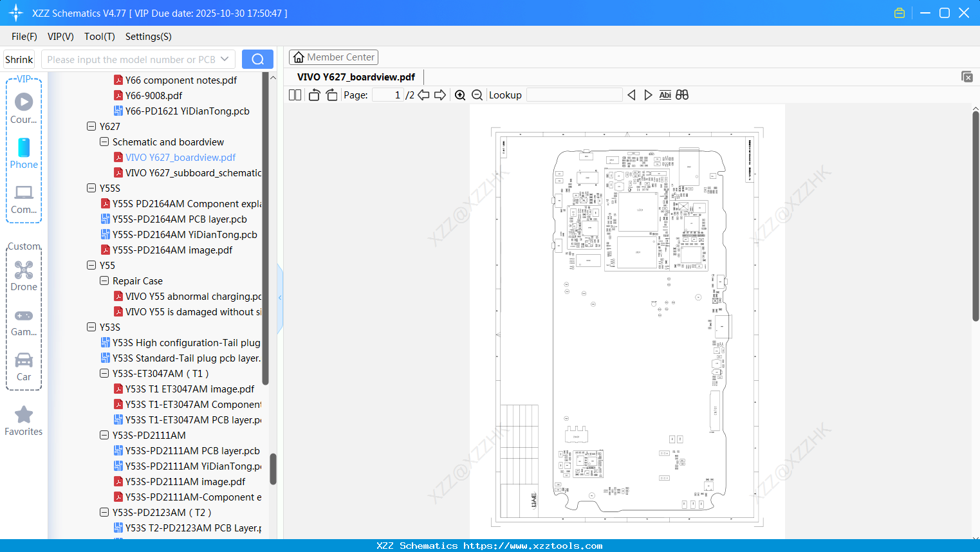
Task: Collapse the Repair Case folder
Action: click(x=104, y=281)
